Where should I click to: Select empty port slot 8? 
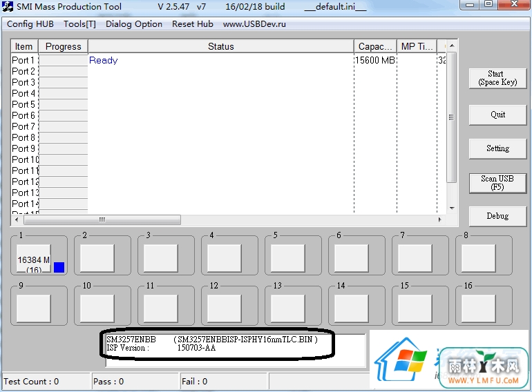click(478, 259)
